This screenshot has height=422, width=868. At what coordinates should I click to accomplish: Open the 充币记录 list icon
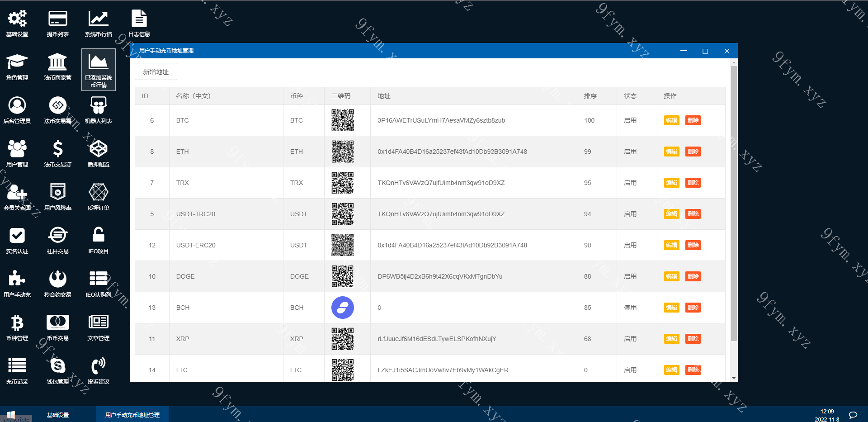pos(17,365)
